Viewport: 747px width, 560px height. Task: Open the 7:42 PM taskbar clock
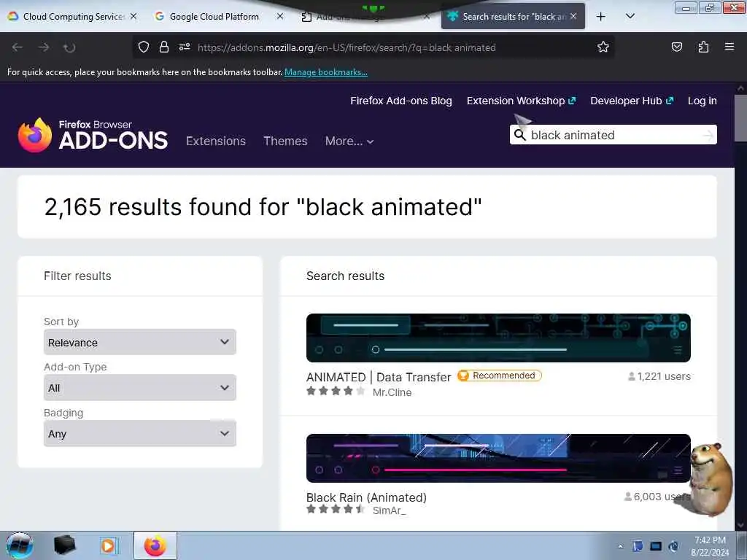pos(710,546)
